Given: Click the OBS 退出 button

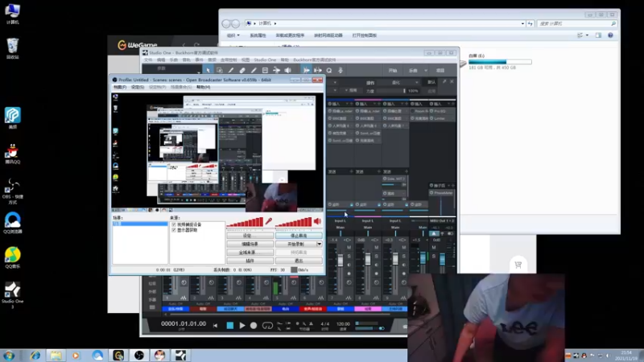Looking at the screenshot, I should point(299,261).
